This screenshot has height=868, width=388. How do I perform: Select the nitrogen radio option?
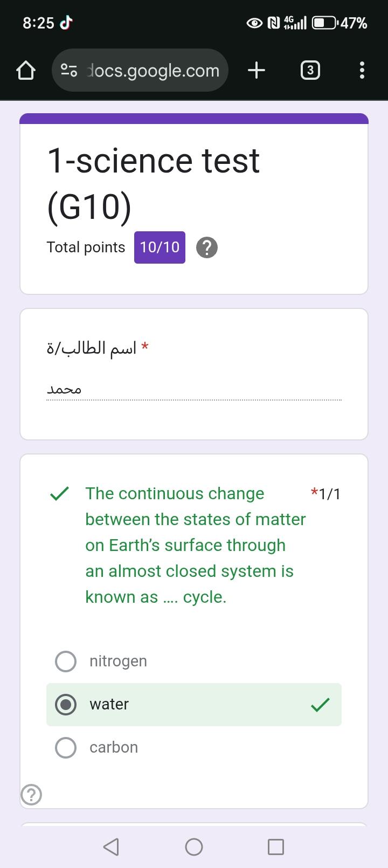coord(66,661)
